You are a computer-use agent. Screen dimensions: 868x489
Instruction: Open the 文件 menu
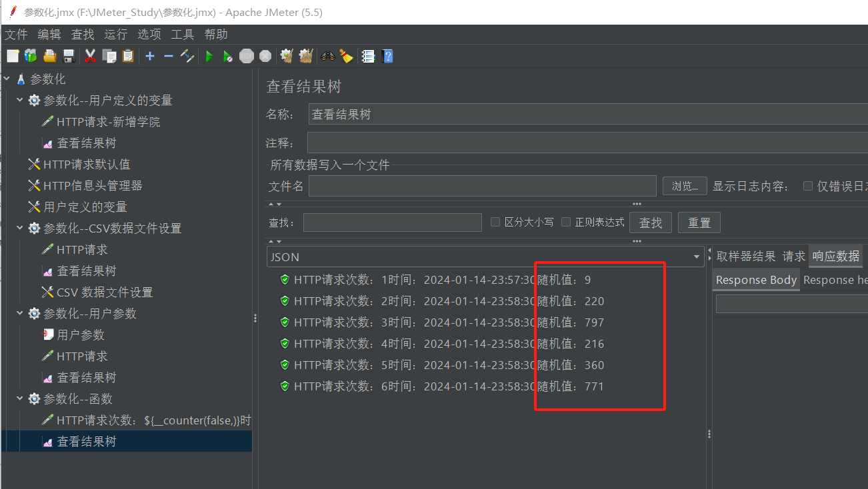(x=16, y=35)
